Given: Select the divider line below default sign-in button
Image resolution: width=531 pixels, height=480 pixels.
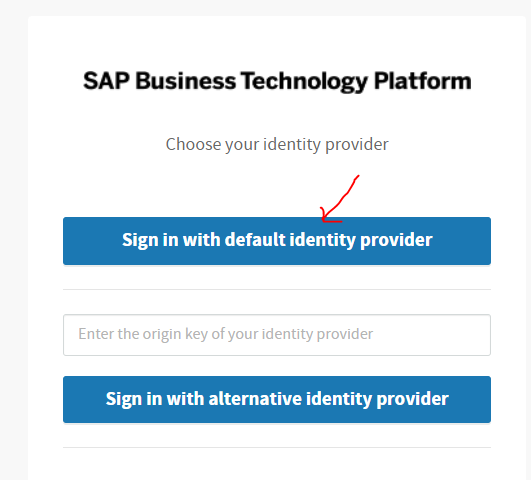Looking at the screenshot, I should 277,290.
